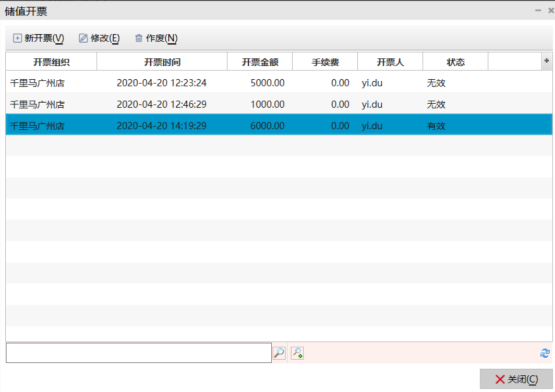Sort by 开票时间 column header
555x392 pixels.
coord(162,62)
